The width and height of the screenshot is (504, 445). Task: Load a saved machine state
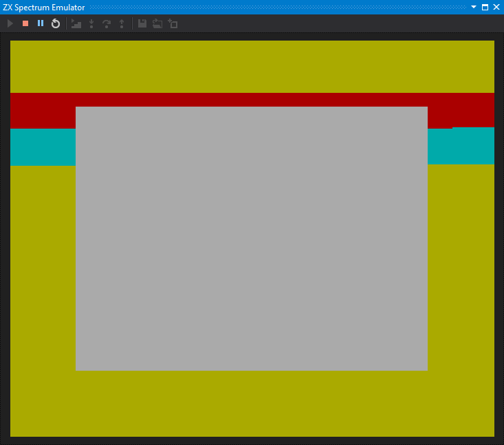point(157,23)
